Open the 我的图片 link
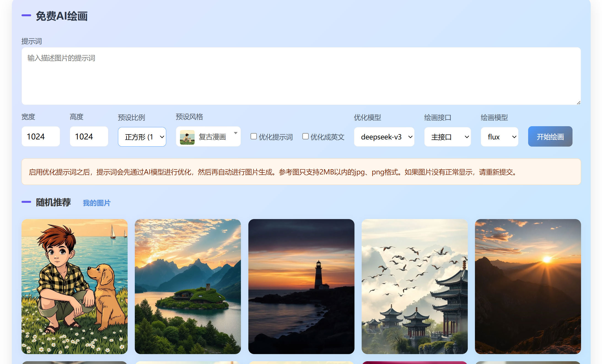This screenshot has width=602, height=364. click(97, 203)
